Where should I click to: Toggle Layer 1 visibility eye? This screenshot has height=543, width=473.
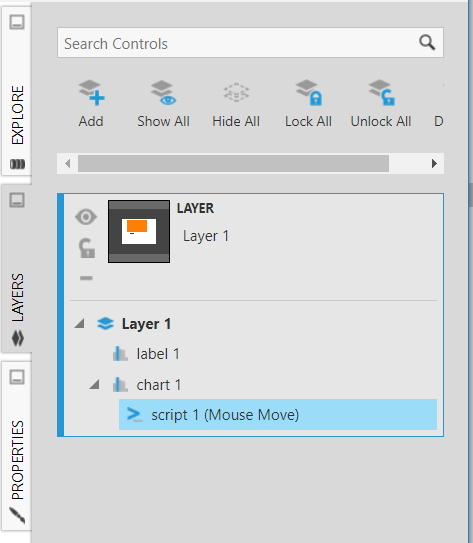[x=86, y=217]
